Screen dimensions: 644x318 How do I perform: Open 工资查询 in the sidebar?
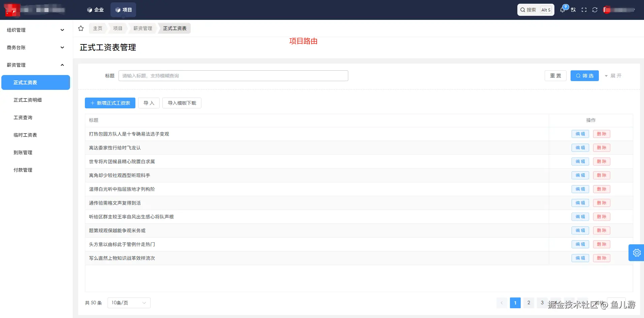click(36, 117)
